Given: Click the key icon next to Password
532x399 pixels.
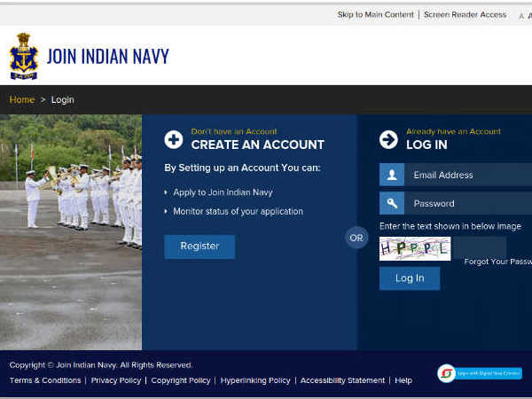Looking at the screenshot, I should click(x=392, y=203).
